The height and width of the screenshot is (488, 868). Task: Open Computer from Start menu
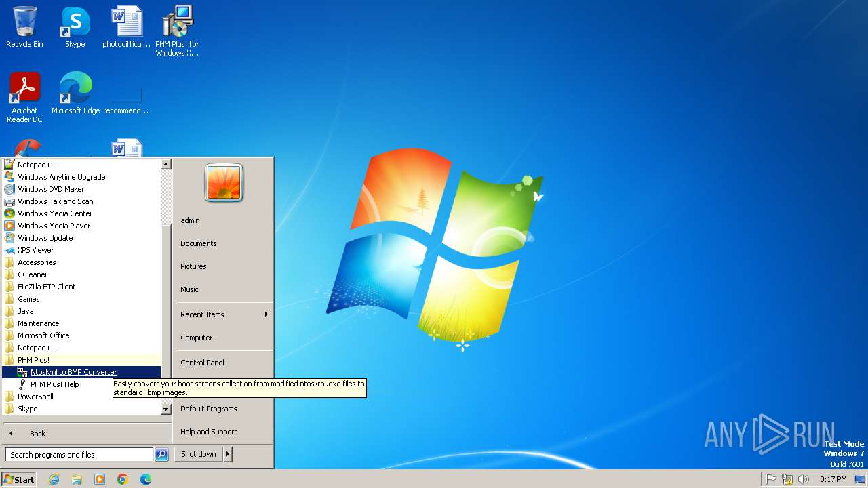click(224, 338)
